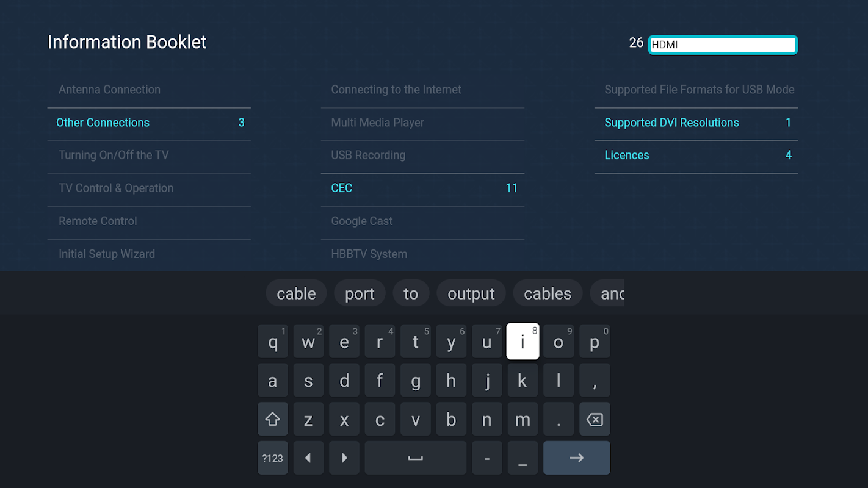Select Supported File Formats for USB Mode
Viewport: 868px width, 488px height.
point(696,90)
